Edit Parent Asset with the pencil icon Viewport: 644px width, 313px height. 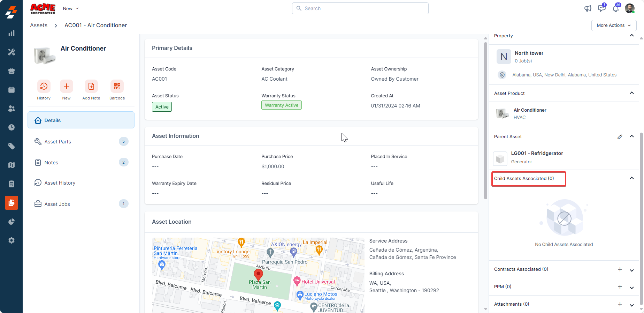(x=620, y=137)
